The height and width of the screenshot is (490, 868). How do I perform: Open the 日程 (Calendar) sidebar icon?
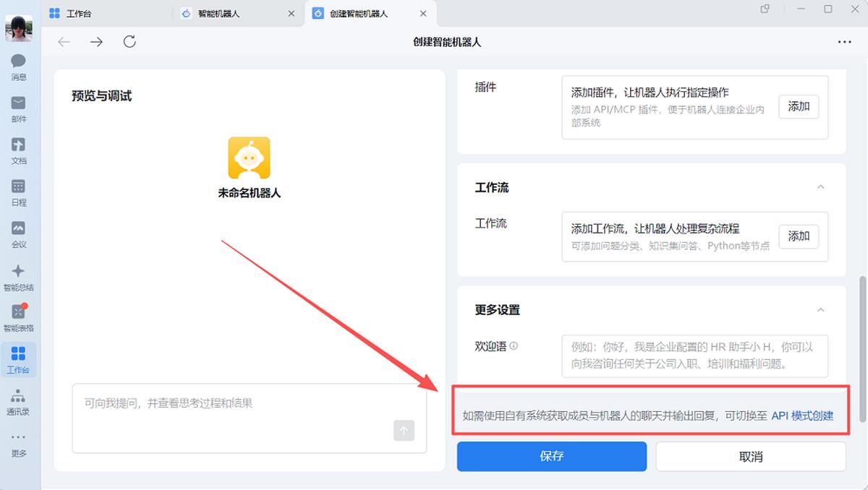pos(19,192)
